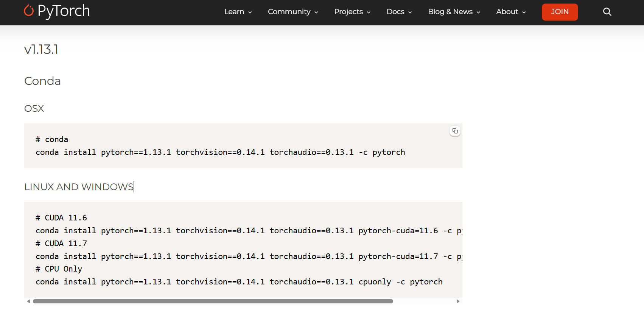Expand the Blog & News dropdown chevron
644x317 pixels.
click(x=478, y=12)
